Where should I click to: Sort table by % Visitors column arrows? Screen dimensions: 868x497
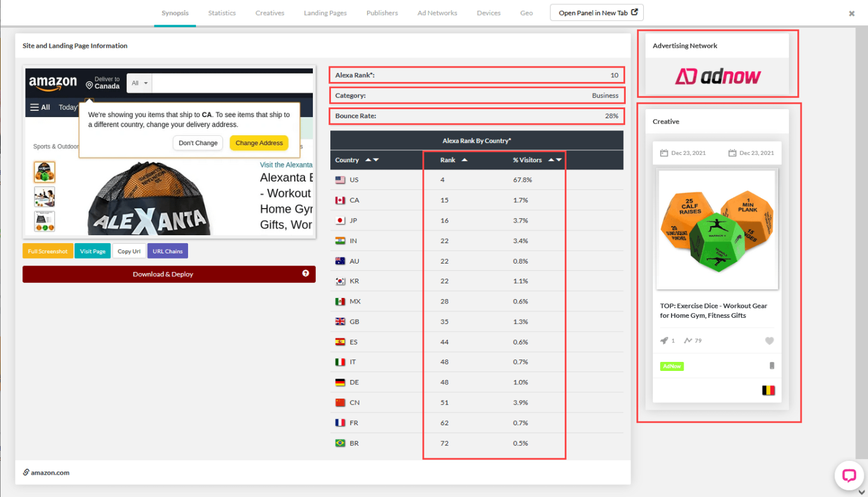(x=555, y=160)
